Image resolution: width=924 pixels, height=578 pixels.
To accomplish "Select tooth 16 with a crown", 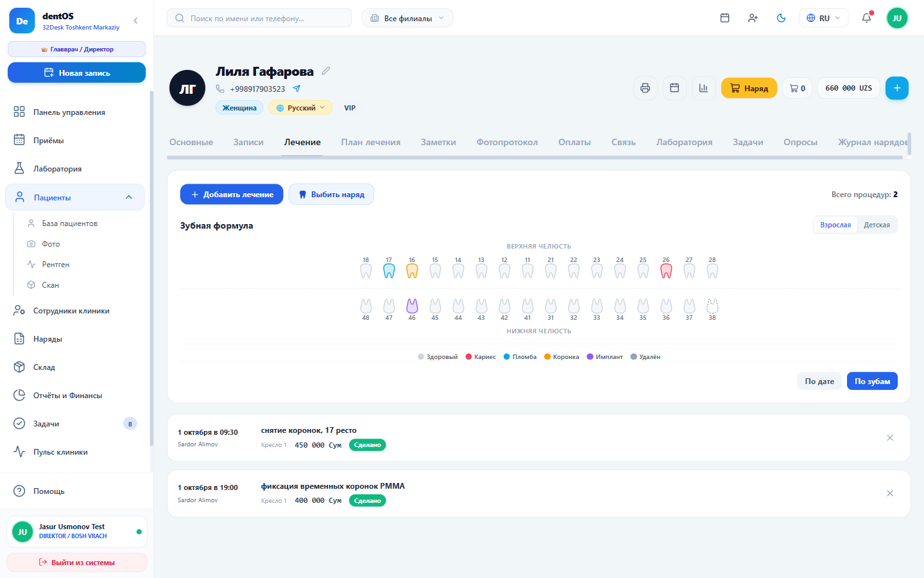I will tap(412, 271).
